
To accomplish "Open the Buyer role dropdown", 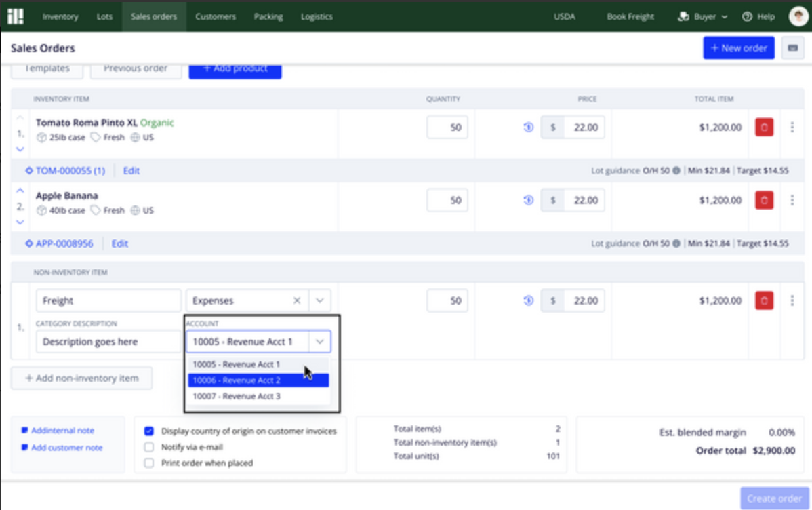I will click(703, 16).
